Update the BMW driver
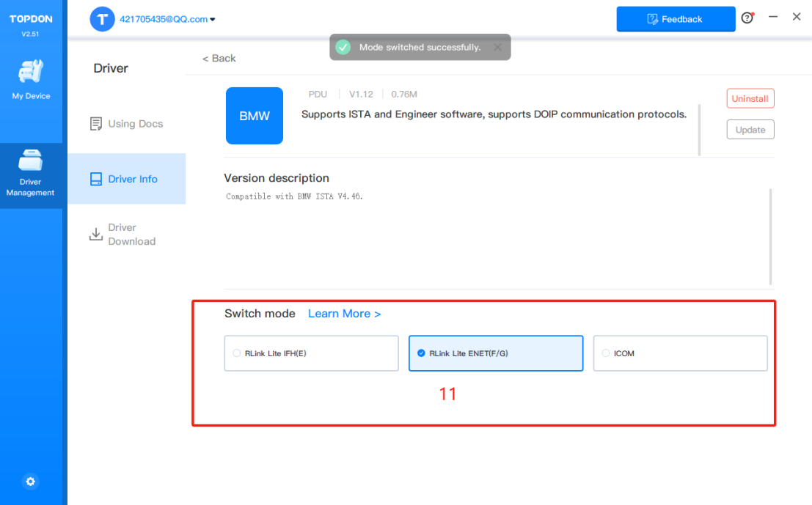Viewport: 812px width, 505px height. 750,130
